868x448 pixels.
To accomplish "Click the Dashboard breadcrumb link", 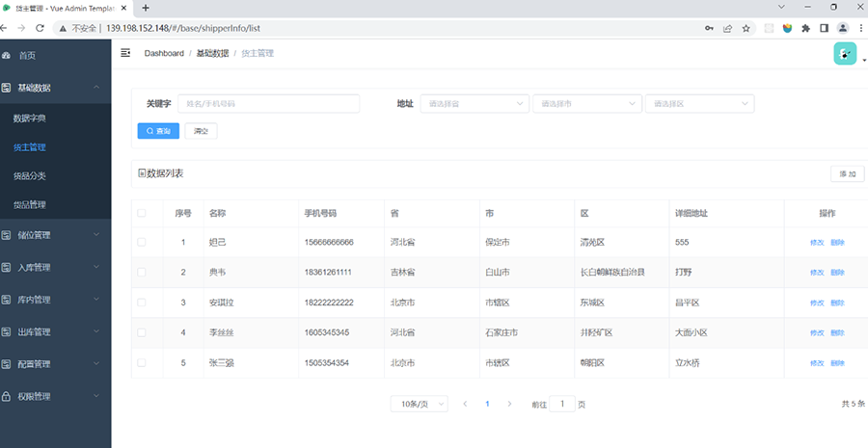I will (164, 53).
